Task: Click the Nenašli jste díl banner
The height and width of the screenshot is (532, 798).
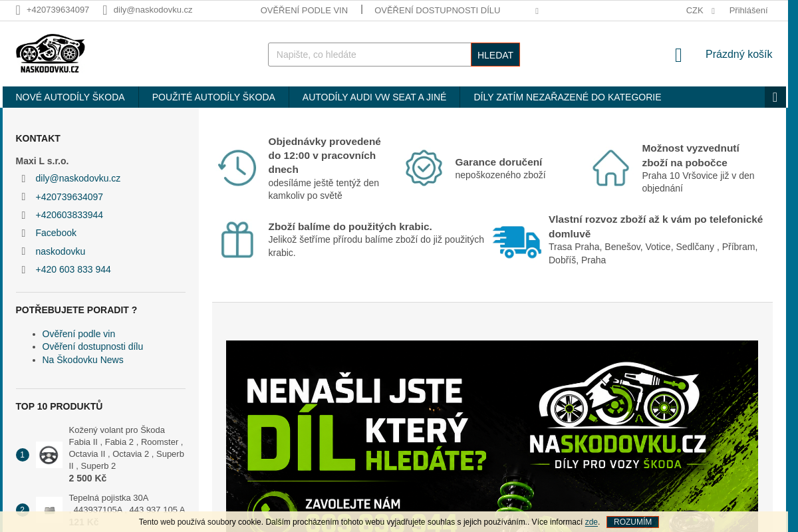Action: tap(492, 436)
